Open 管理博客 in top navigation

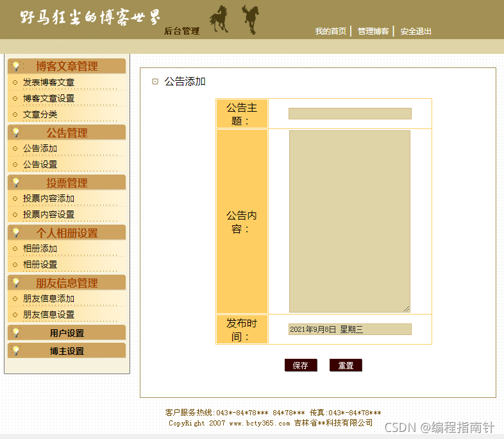(373, 31)
